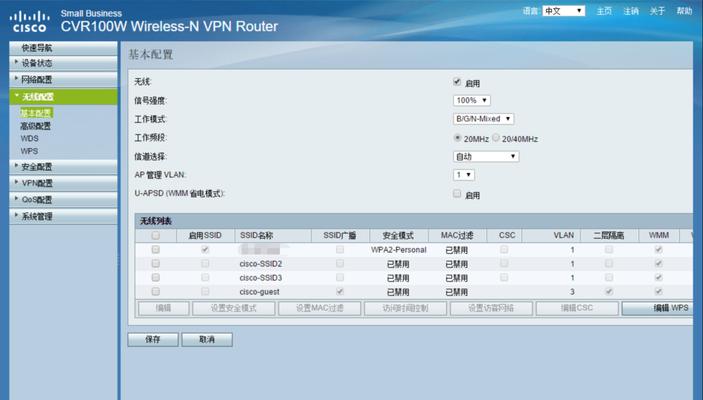Open 快速导航 in the sidebar

click(x=63, y=48)
